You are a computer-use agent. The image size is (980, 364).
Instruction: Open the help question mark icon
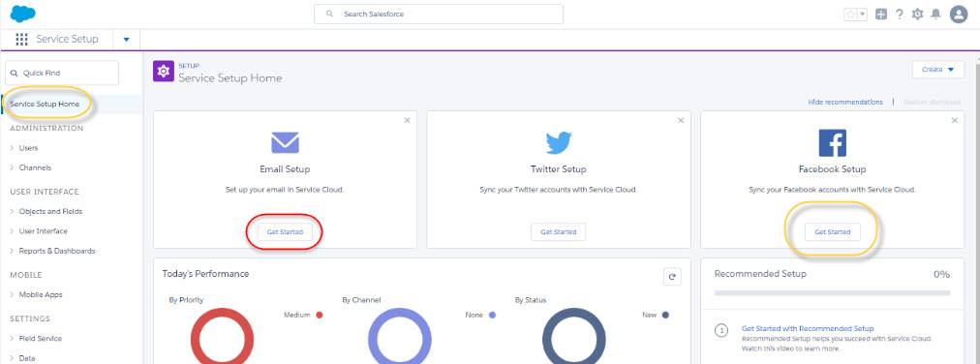click(x=900, y=15)
